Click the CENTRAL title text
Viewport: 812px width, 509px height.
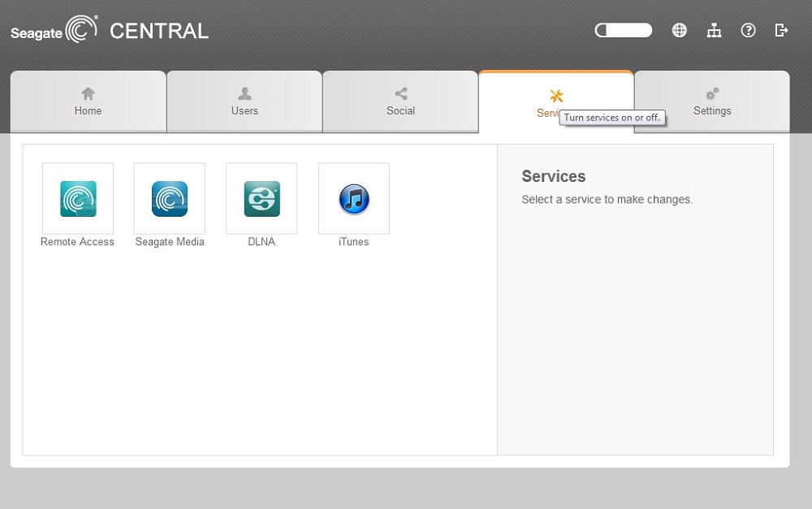(x=159, y=31)
